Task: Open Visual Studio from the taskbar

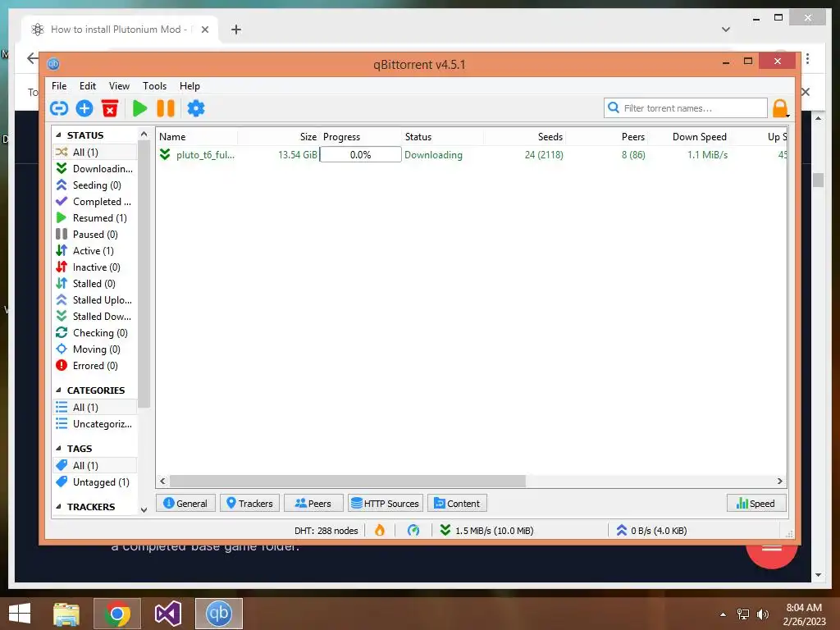Action: click(x=167, y=614)
